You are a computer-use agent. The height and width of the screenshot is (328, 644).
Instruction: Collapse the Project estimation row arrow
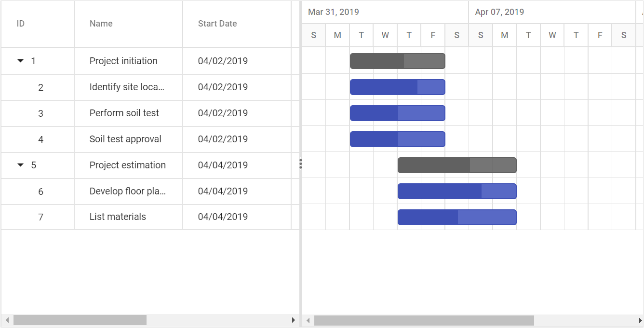tap(20, 165)
